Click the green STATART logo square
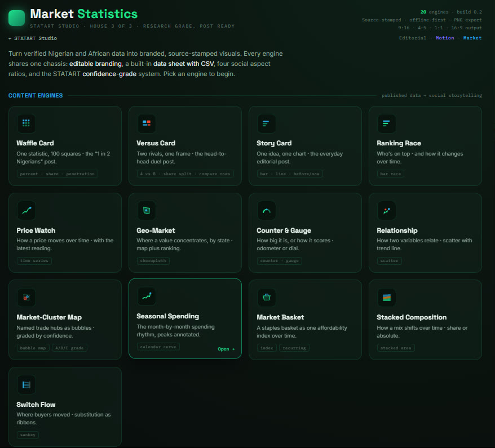 (16, 17)
